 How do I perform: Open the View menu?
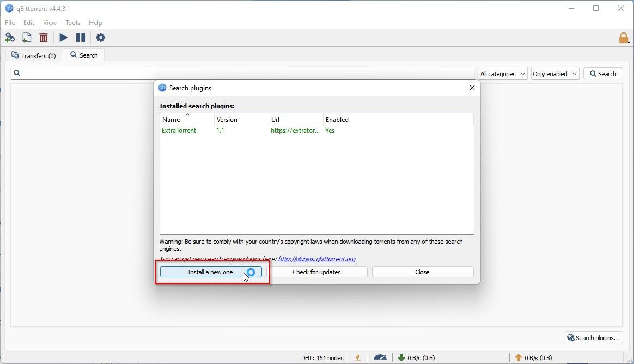pos(50,23)
